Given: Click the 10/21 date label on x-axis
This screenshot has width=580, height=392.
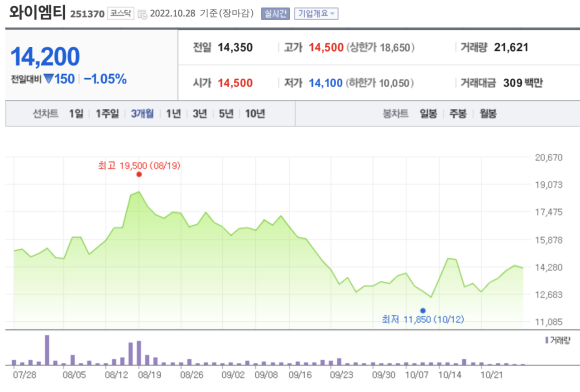Looking at the screenshot, I should pos(492,375).
